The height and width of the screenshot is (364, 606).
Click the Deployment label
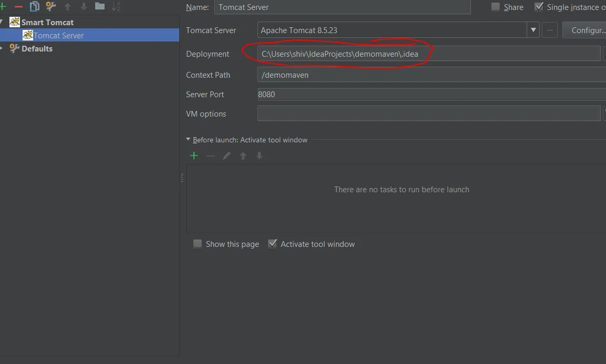(x=208, y=54)
